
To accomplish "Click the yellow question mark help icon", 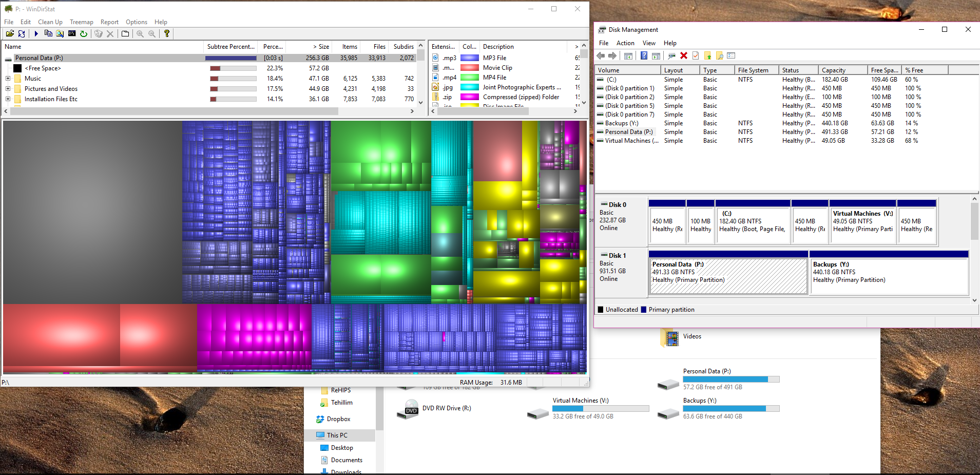I will point(167,34).
